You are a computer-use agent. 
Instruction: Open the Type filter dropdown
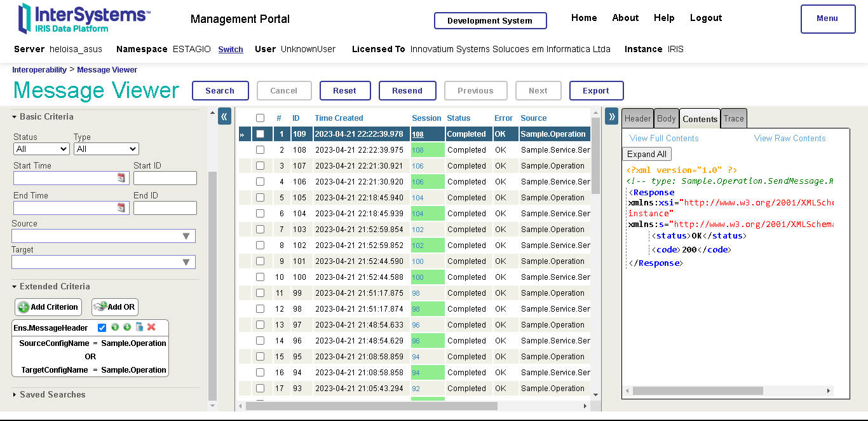coord(106,149)
